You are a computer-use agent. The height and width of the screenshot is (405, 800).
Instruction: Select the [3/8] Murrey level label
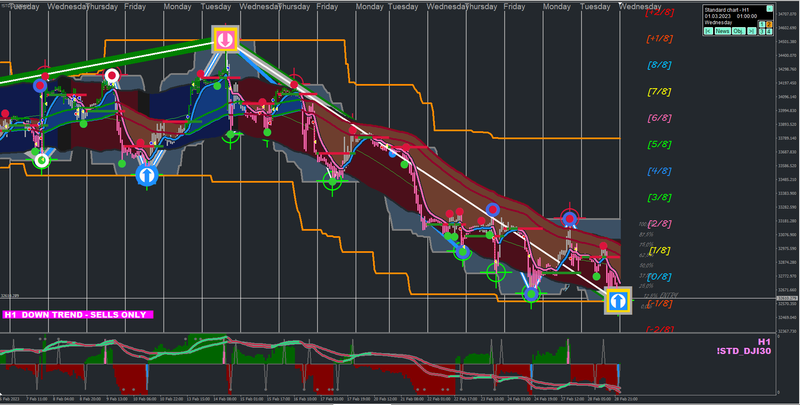(660, 197)
